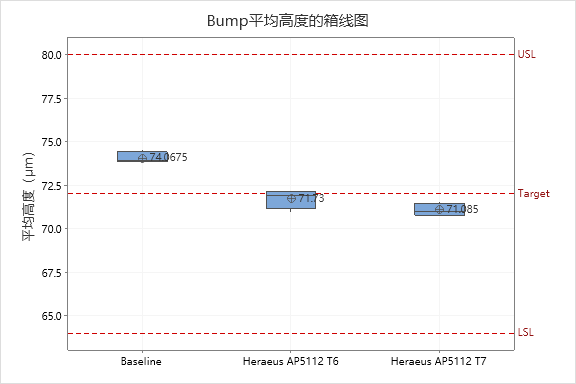Click the Baseline x-axis category label
This screenshot has height=384, width=576.
[141, 362]
